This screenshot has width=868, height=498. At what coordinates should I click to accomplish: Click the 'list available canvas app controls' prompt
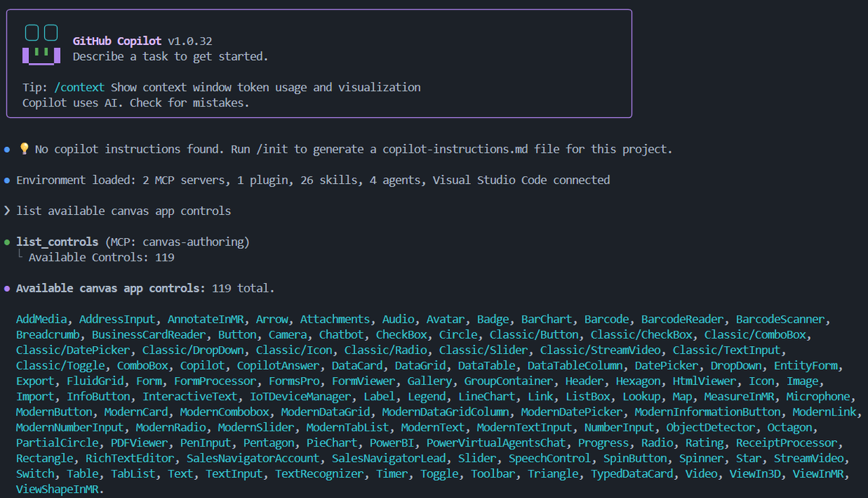coord(124,211)
